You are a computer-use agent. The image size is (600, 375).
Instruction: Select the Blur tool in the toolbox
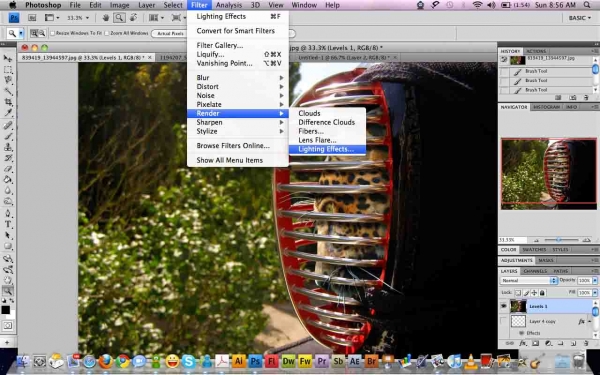point(8,191)
